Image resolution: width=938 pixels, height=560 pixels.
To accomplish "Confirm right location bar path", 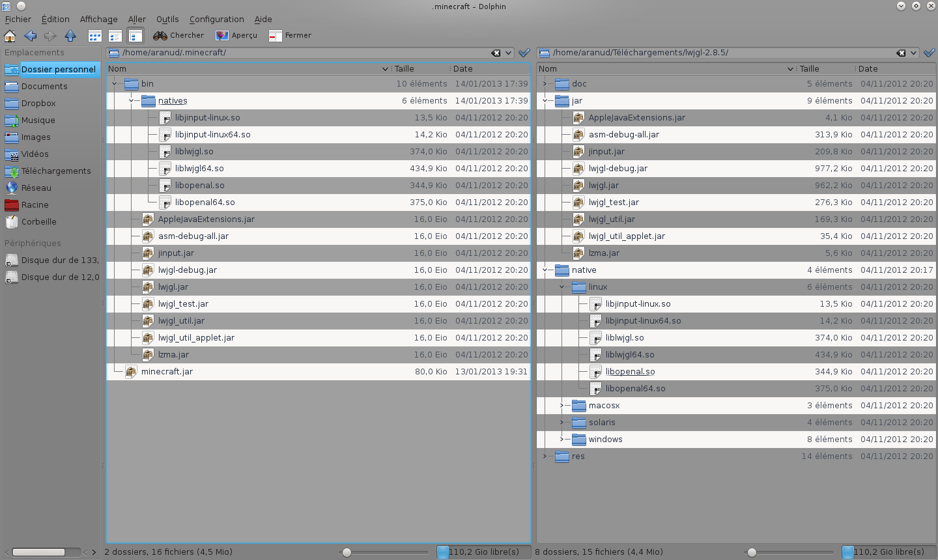I will click(930, 53).
